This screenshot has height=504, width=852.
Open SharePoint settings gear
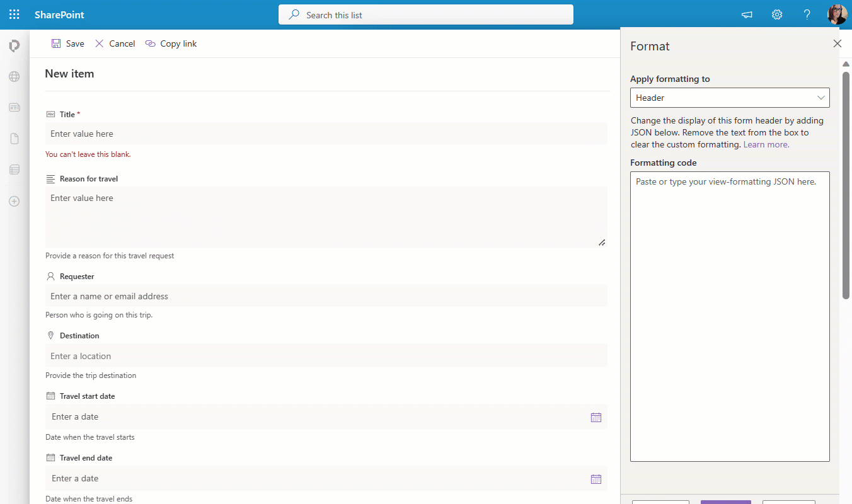tap(776, 14)
